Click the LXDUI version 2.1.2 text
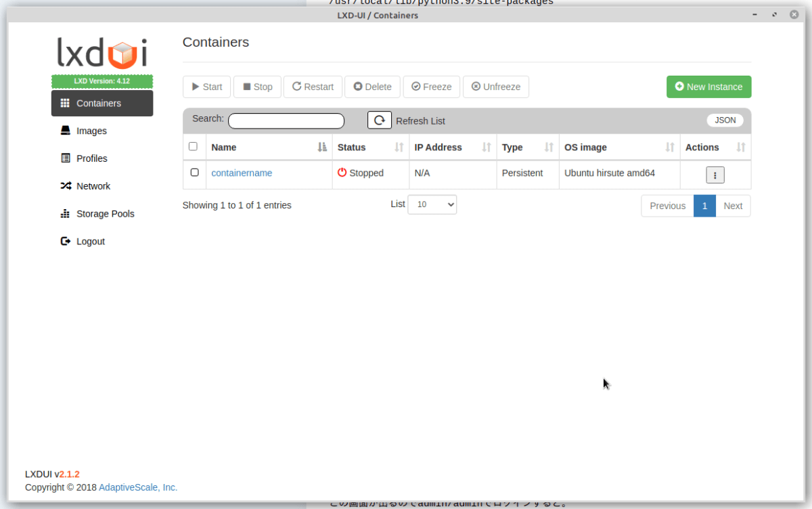 click(x=52, y=474)
